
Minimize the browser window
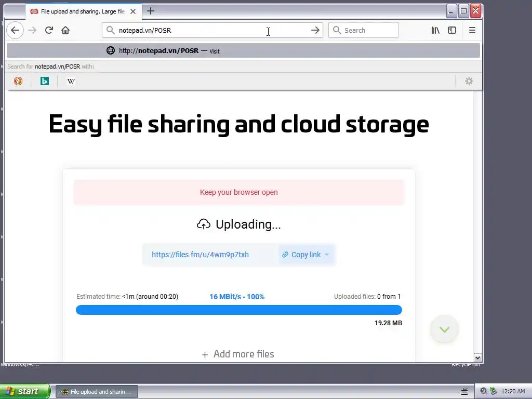tap(451, 11)
